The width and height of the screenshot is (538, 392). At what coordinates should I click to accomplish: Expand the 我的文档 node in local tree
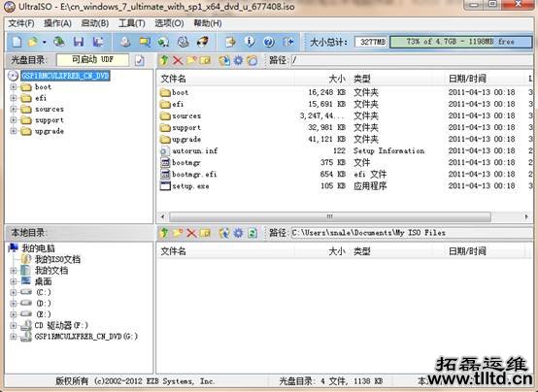tap(14, 271)
